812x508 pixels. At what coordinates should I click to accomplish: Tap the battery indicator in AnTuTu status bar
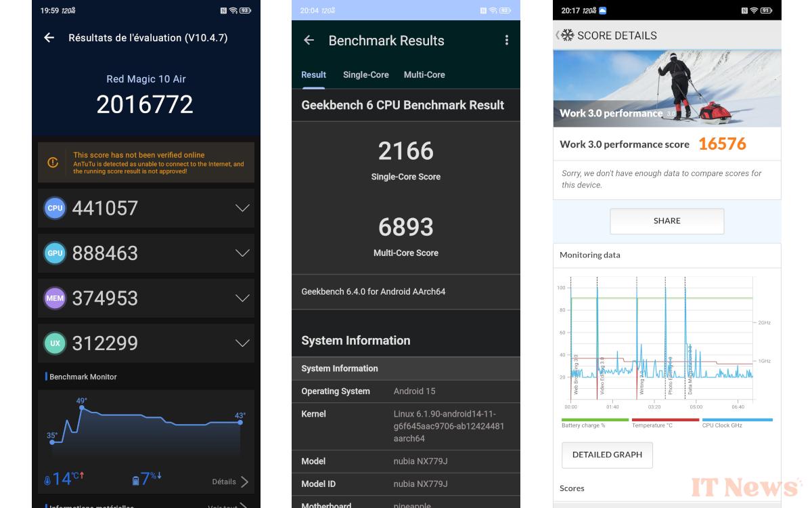click(245, 11)
